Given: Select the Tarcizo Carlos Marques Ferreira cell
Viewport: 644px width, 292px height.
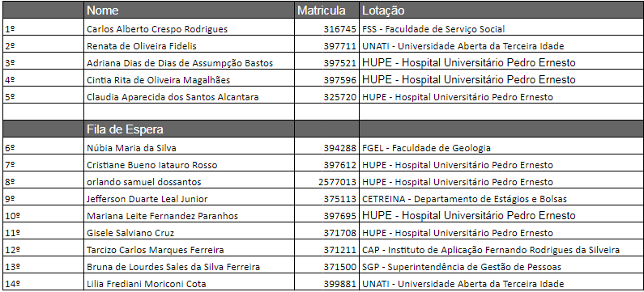Looking at the screenshot, I should (189, 250).
